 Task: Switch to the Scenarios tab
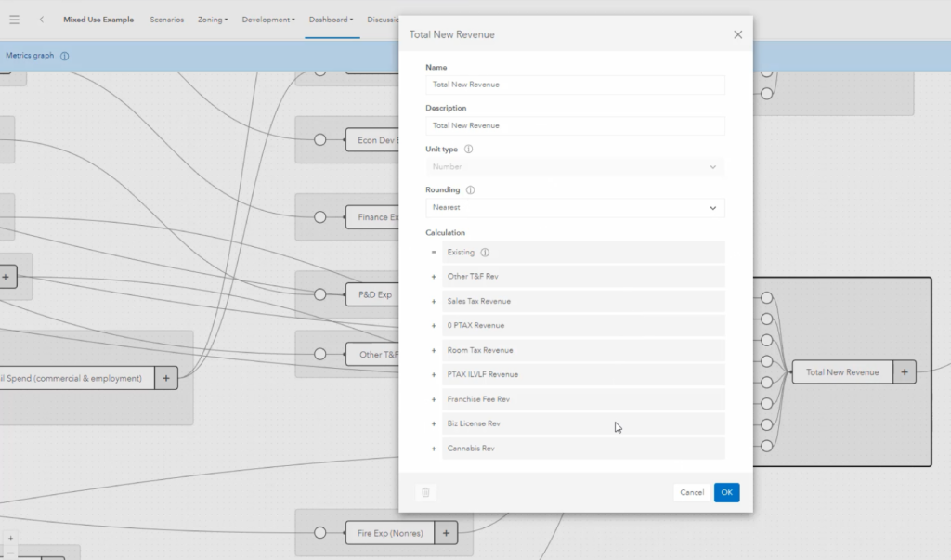click(x=167, y=20)
